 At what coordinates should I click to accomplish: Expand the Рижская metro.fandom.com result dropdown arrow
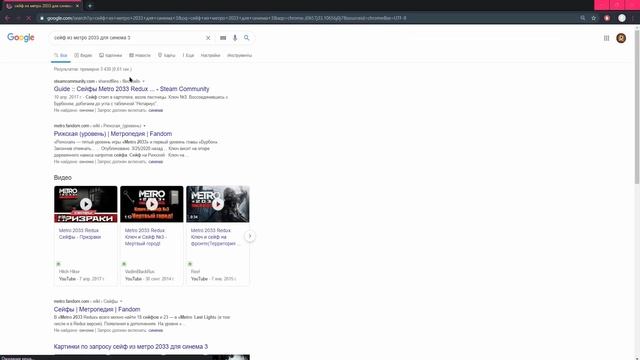144,126
